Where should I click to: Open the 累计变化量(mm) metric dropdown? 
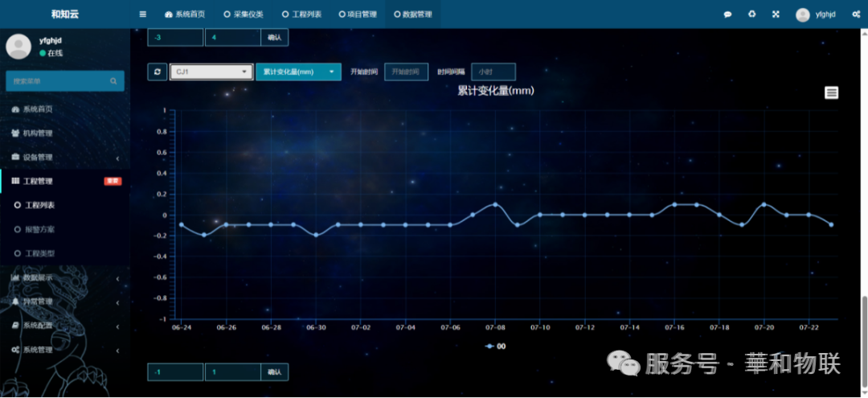[298, 72]
